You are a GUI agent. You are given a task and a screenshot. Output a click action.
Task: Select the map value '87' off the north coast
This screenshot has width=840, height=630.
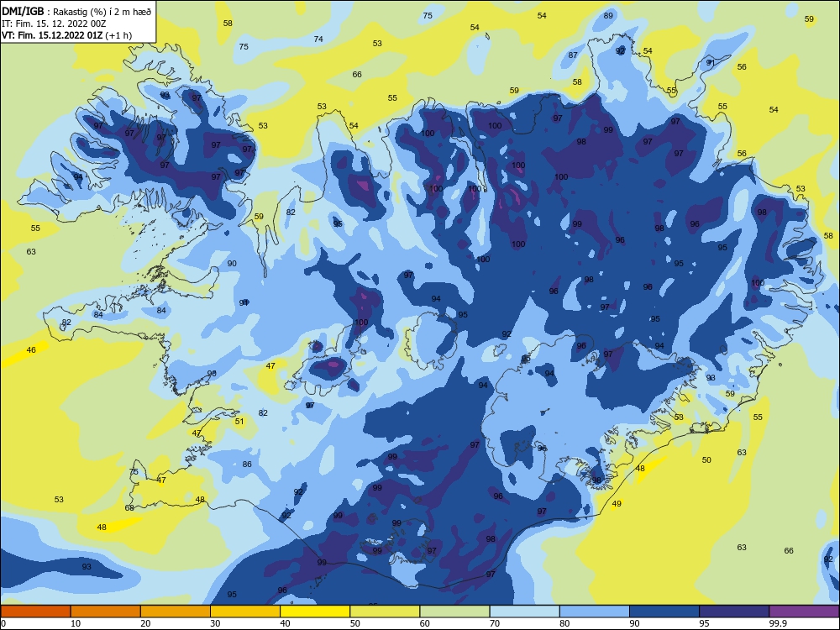[x=573, y=55]
